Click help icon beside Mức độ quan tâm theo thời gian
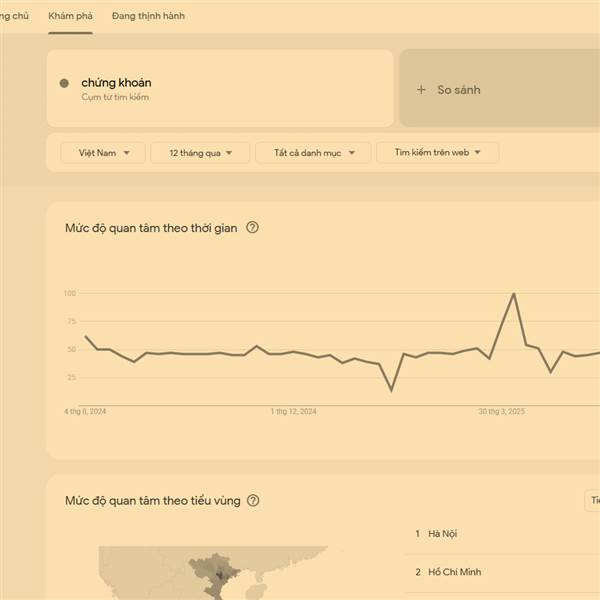Screen dimensions: 600x600 252,228
